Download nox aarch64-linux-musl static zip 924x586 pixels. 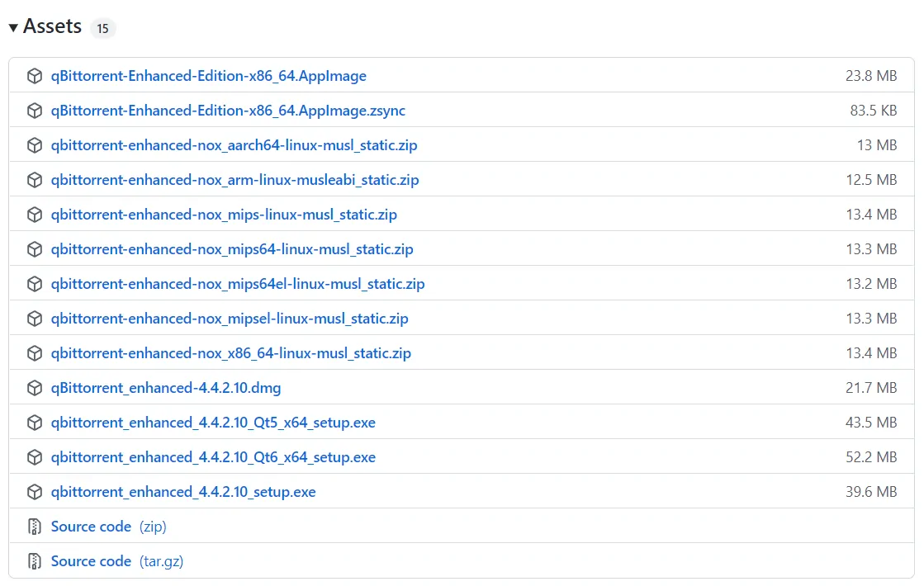pyautogui.click(x=234, y=145)
